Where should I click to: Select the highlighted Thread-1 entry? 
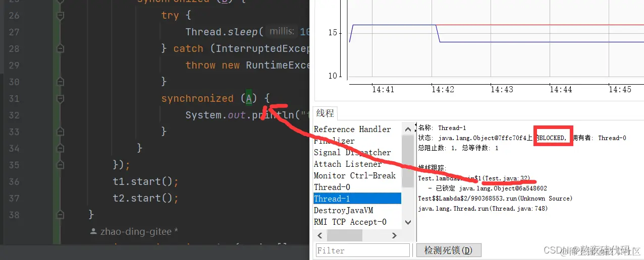coord(357,199)
